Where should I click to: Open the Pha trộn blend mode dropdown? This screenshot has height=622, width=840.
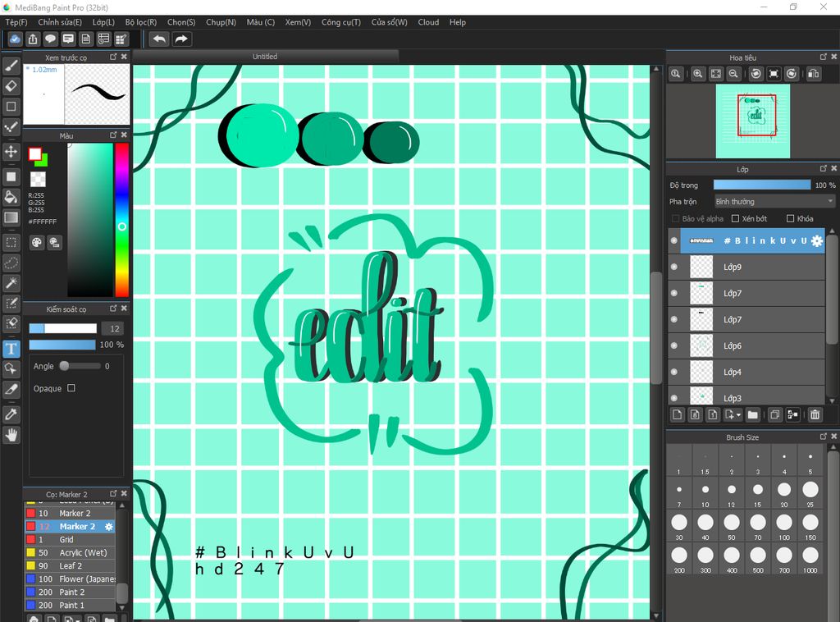tap(774, 201)
